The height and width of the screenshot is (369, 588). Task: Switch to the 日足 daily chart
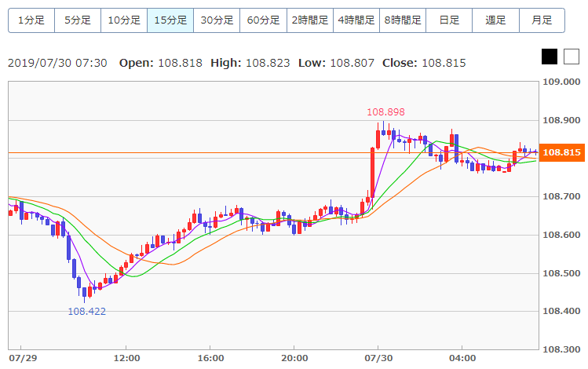point(449,20)
